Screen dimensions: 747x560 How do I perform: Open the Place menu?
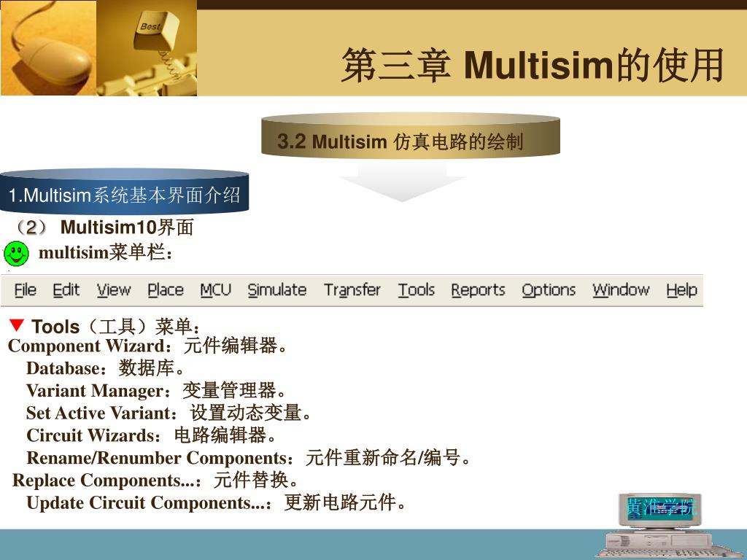(166, 289)
